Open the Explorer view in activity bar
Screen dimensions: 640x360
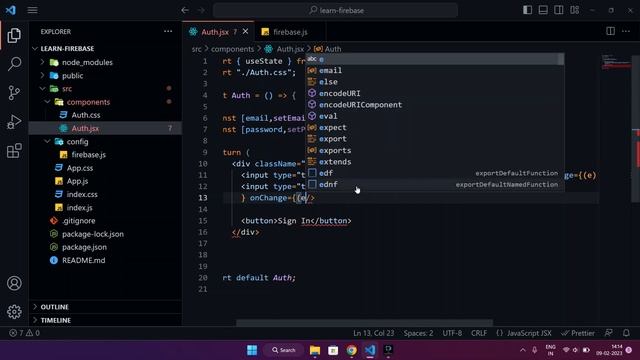coord(14,36)
